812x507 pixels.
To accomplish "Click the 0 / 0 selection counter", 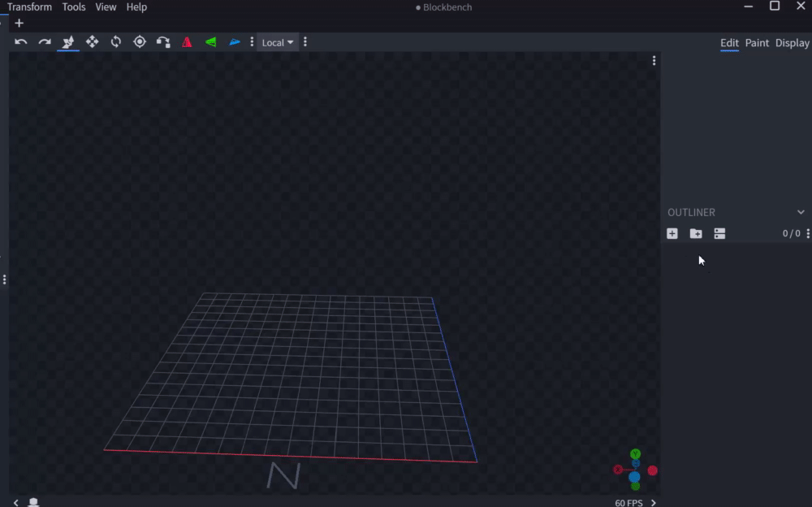I will (x=791, y=234).
